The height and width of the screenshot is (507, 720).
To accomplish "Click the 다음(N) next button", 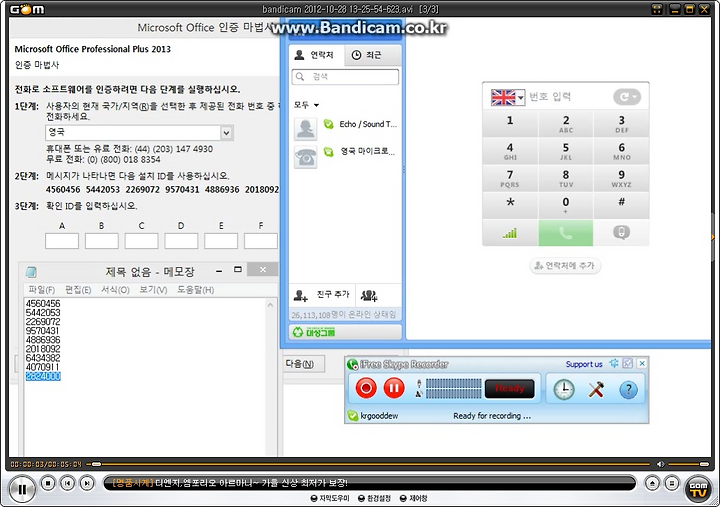I will tap(302, 364).
